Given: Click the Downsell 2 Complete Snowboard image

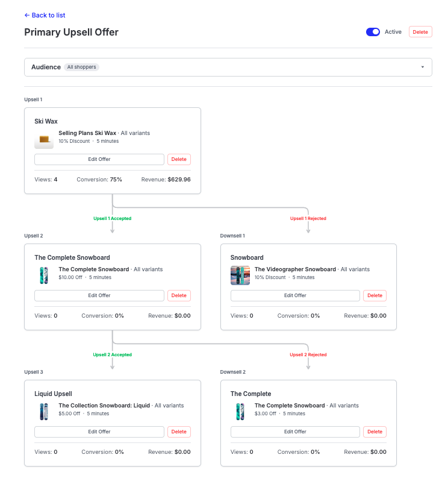Looking at the screenshot, I should (240, 412).
